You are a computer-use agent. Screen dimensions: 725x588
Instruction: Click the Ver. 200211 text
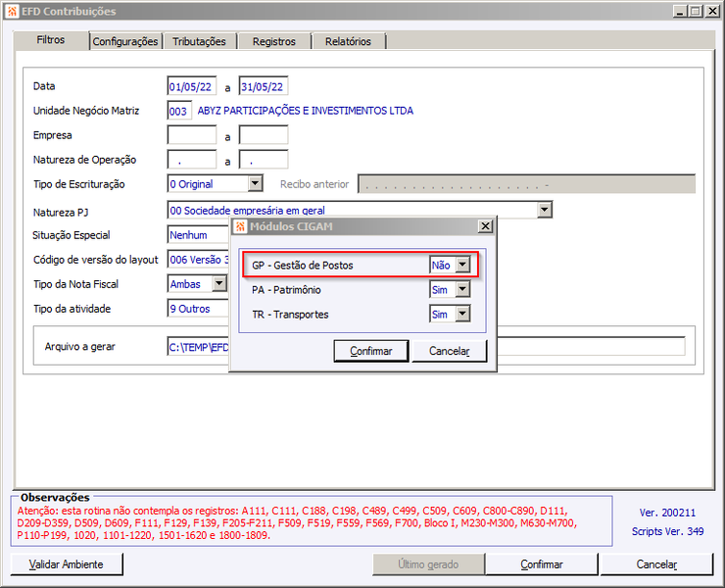pos(667,513)
